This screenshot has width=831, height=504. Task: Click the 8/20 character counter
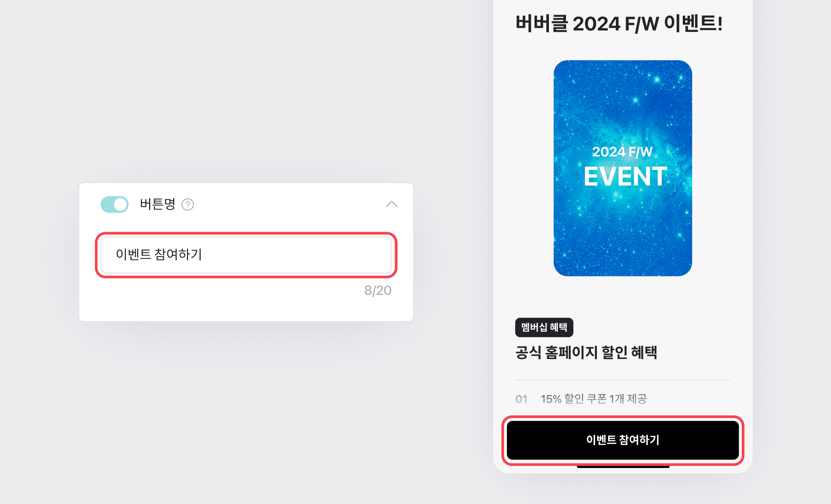click(x=377, y=290)
